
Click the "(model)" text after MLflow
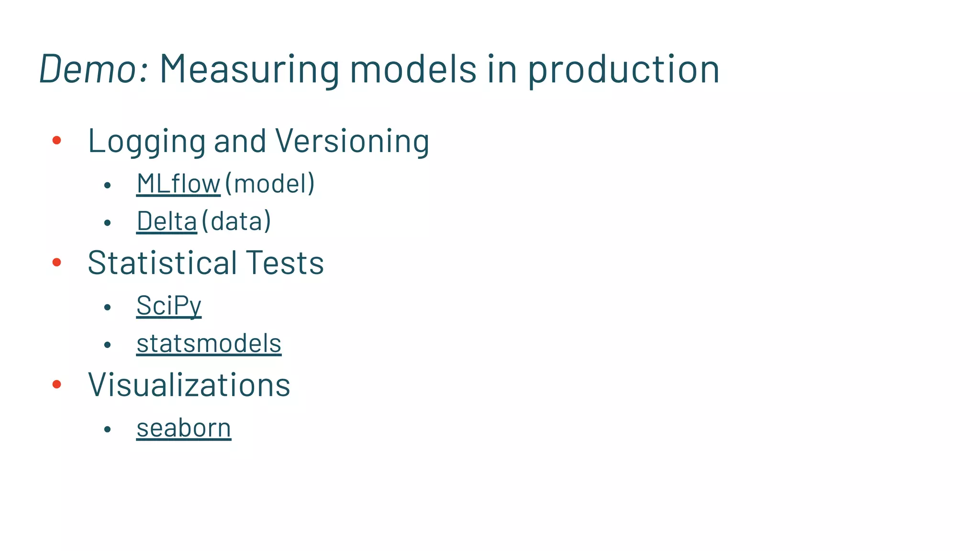pyautogui.click(x=270, y=184)
